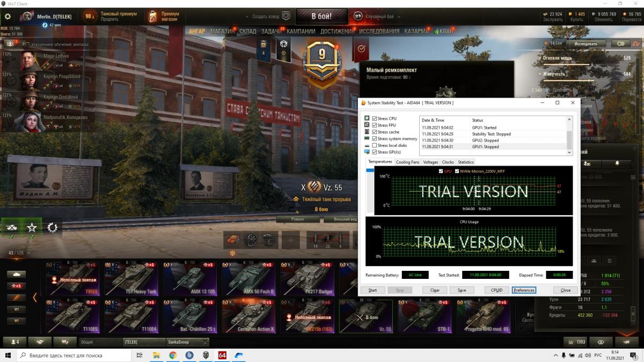Click the Save button in AIDA64
644x362 pixels.
coord(462,290)
